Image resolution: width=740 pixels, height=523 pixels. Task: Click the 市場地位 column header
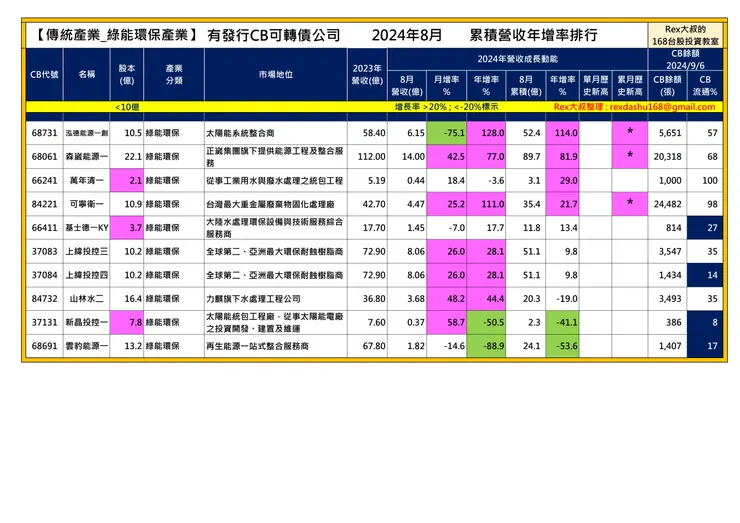[276, 75]
